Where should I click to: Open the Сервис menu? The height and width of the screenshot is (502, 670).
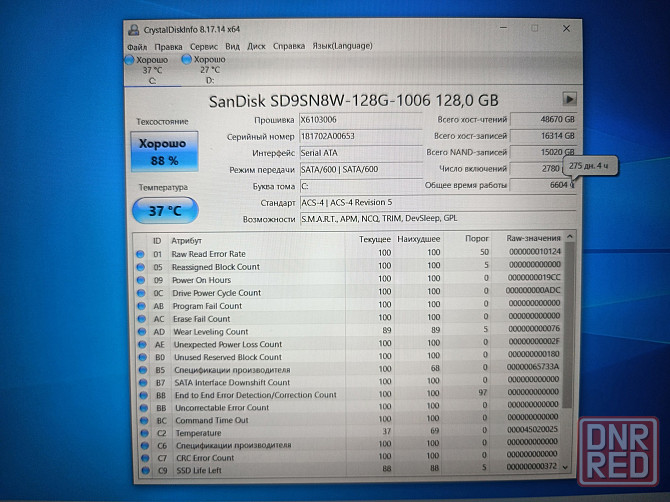click(x=204, y=47)
